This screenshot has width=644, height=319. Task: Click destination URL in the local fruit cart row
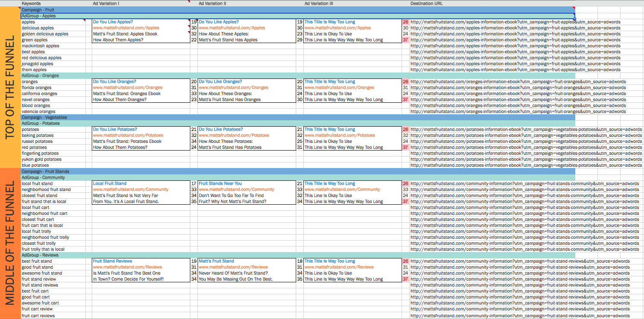click(525, 207)
